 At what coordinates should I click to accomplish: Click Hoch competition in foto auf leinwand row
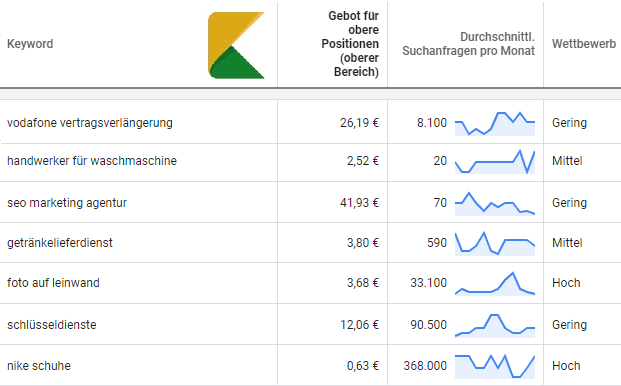click(566, 283)
